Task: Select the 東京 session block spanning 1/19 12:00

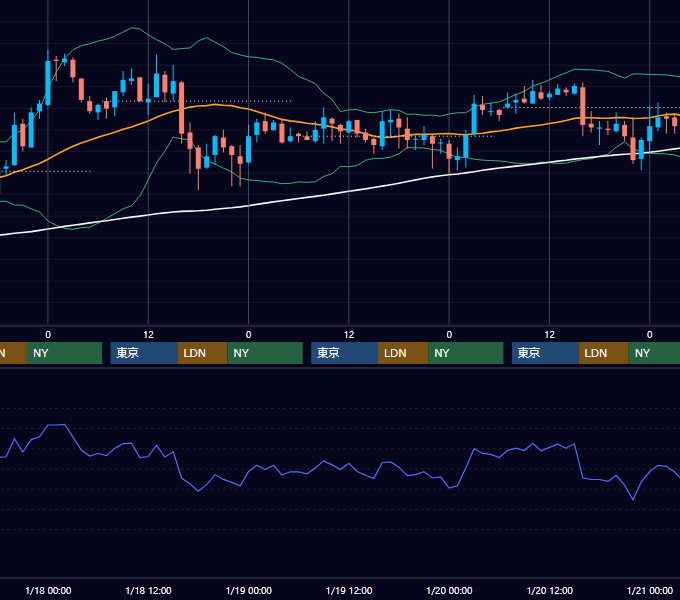Action: (x=345, y=353)
